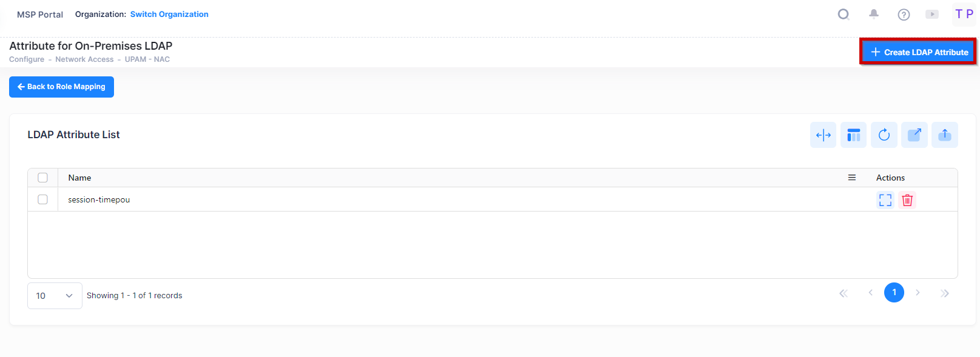Screen dimensions: 980x357
Task: View details of the session-timepou attribute
Action: tap(885, 199)
